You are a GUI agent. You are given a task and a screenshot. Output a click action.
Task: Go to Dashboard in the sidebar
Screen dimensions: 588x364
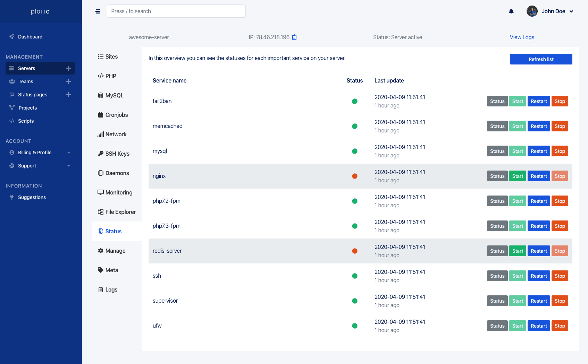tap(30, 37)
